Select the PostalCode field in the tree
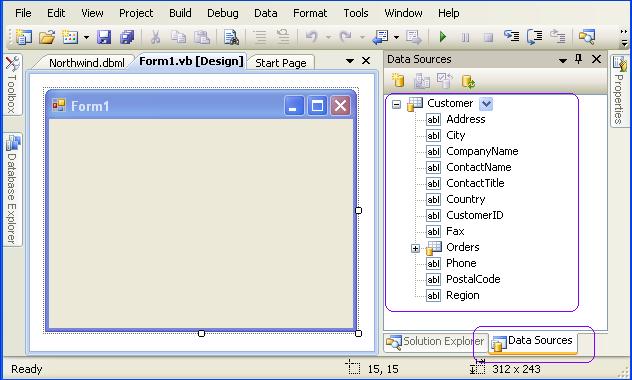The image size is (632, 380). [473, 279]
